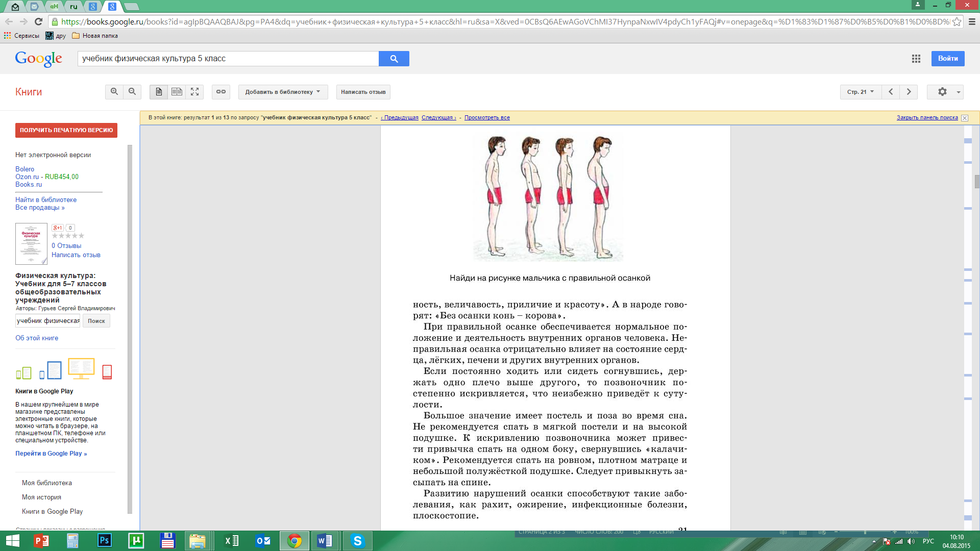Open the 0 Отзывы link
Image resolution: width=980 pixels, height=551 pixels.
(66, 245)
